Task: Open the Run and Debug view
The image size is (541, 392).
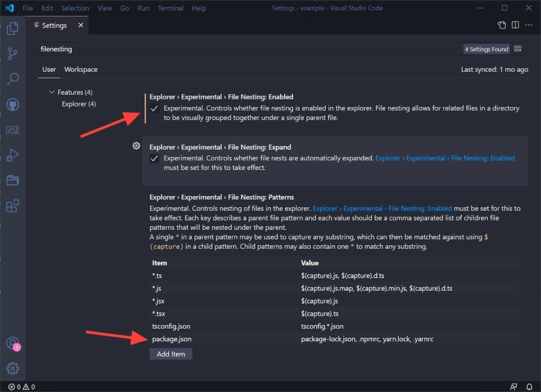Action: click(12, 155)
